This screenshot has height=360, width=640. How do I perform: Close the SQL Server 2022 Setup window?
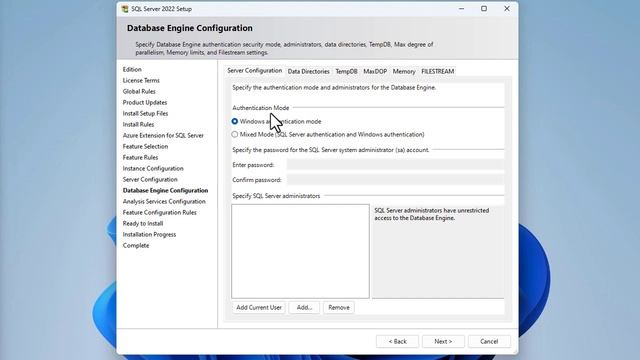[507, 9]
